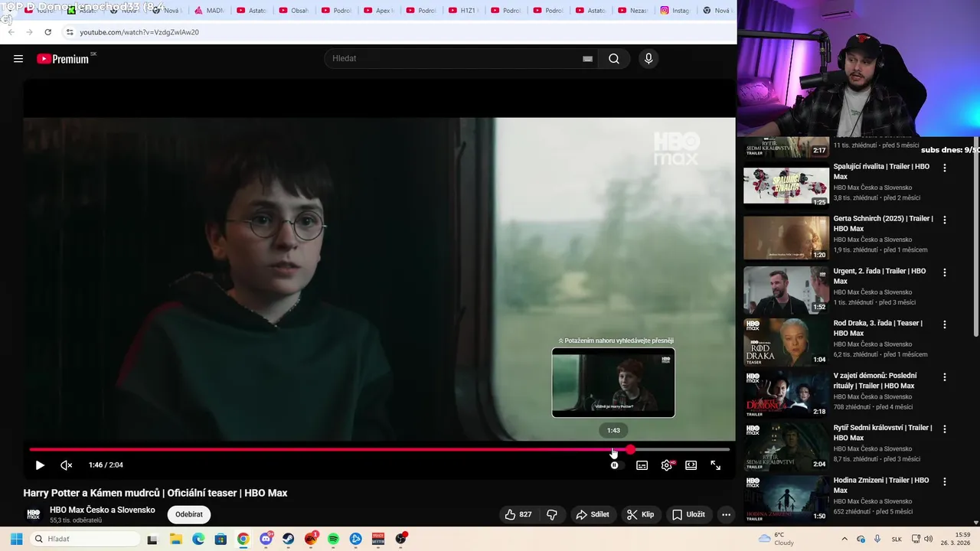Switch to the Obsah browser tab
The image size is (980, 551).
pos(293,11)
